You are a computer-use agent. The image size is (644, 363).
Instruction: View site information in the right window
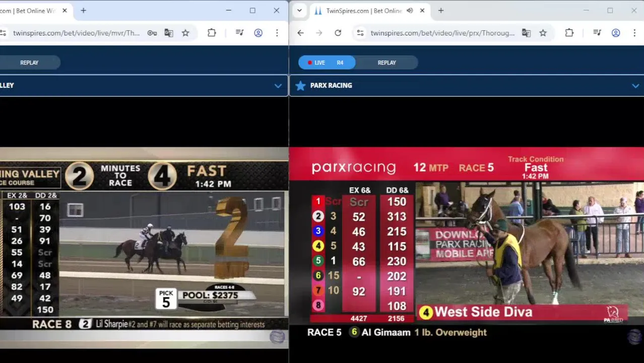tap(360, 33)
